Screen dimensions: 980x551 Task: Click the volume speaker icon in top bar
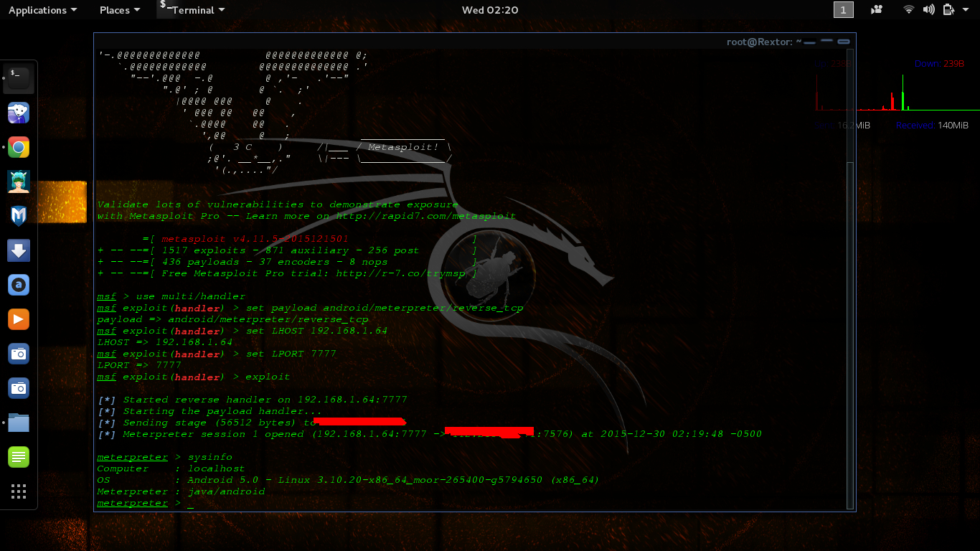[929, 9]
